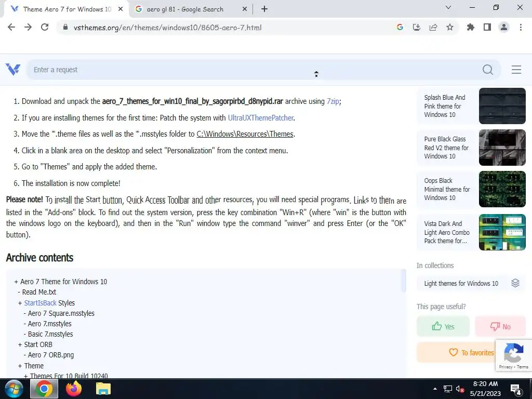Click the network tray icon
This screenshot has width=532, height=399.
pyautogui.click(x=447, y=389)
